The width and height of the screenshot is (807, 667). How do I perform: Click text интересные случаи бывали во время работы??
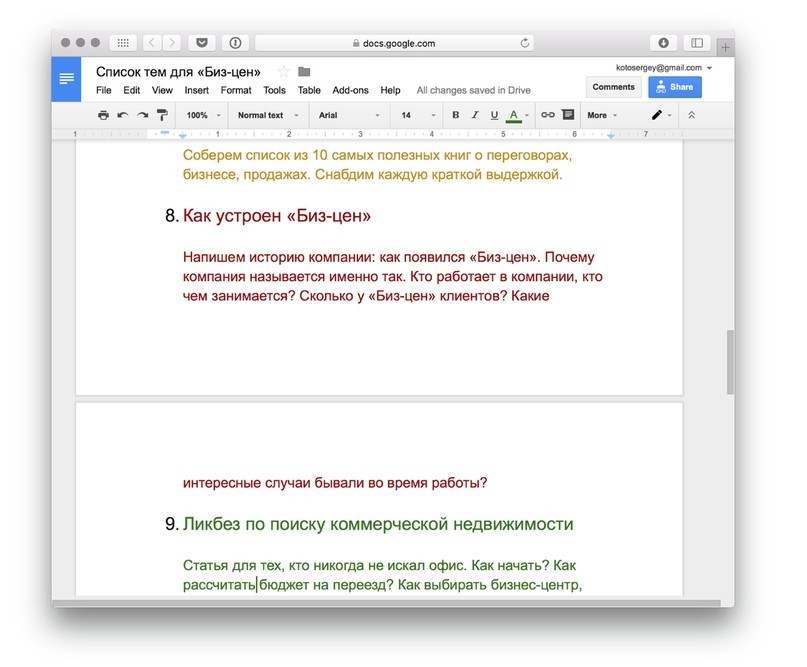pos(335,483)
